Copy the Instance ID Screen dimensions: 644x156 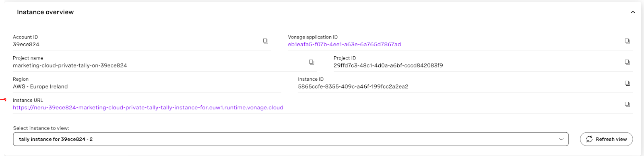point(627,83)
